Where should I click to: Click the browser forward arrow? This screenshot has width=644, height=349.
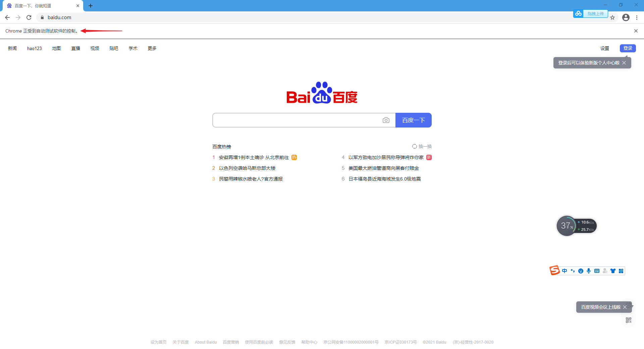[18, 17]
